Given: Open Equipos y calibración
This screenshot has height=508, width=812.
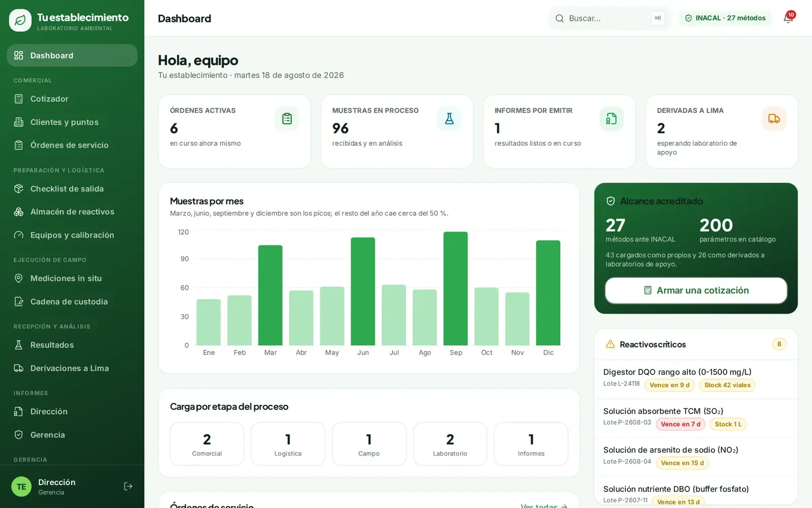Looking at the screenshot, I should (x=72, y=235).
